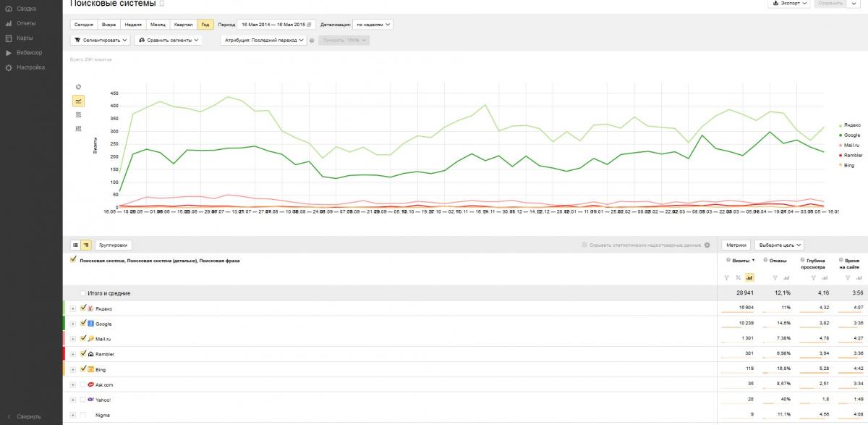Select the Квартал period tab
This screenshot has width=868, height=425.
pos(183,24)
